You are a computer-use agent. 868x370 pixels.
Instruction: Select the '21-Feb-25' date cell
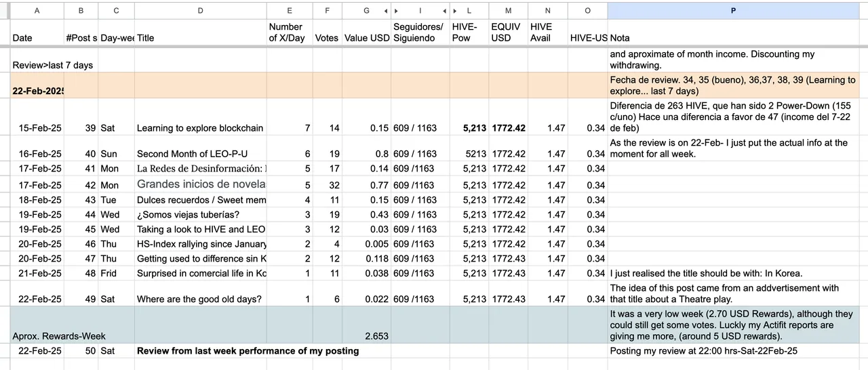pyautogui.click(x=37, y=273)
